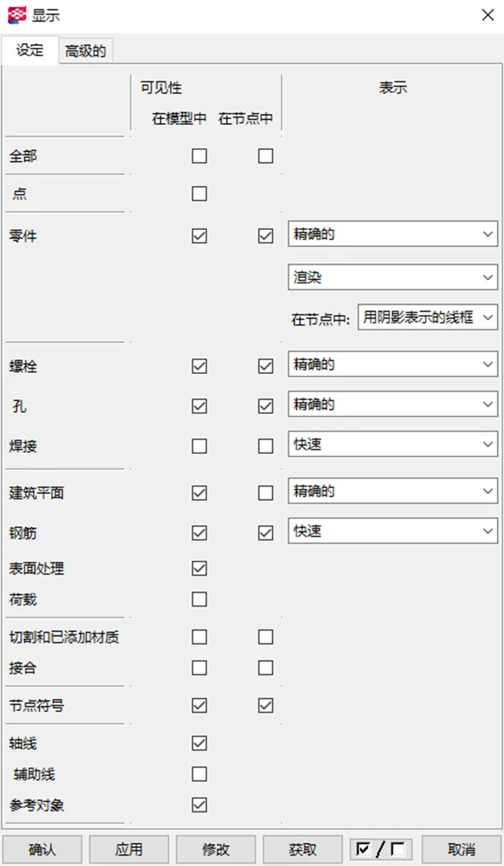Expand 焊接 representation dropdown showing 快速
The image size is (504, 866).
tap(392, 444)
